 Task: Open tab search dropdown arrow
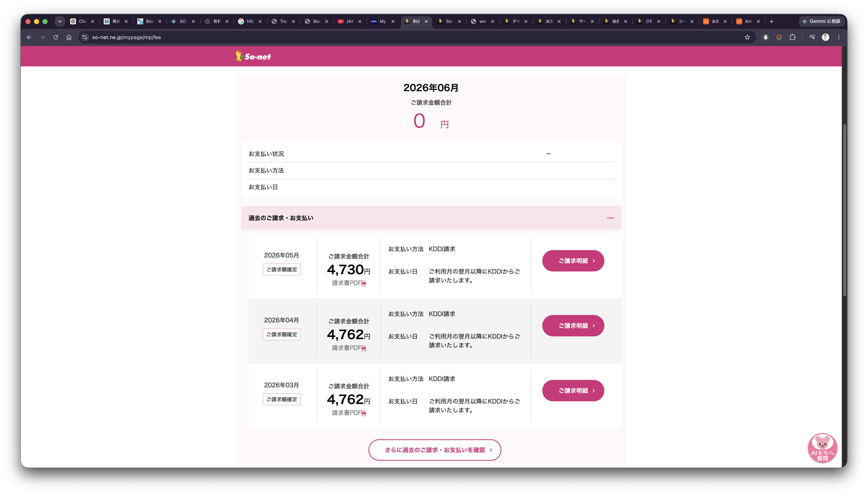60,21
